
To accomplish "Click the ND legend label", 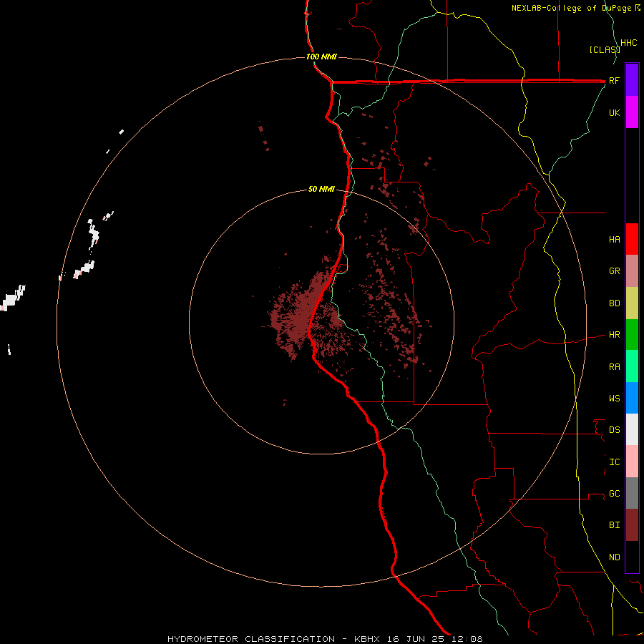I will click(x=614, y=557).
